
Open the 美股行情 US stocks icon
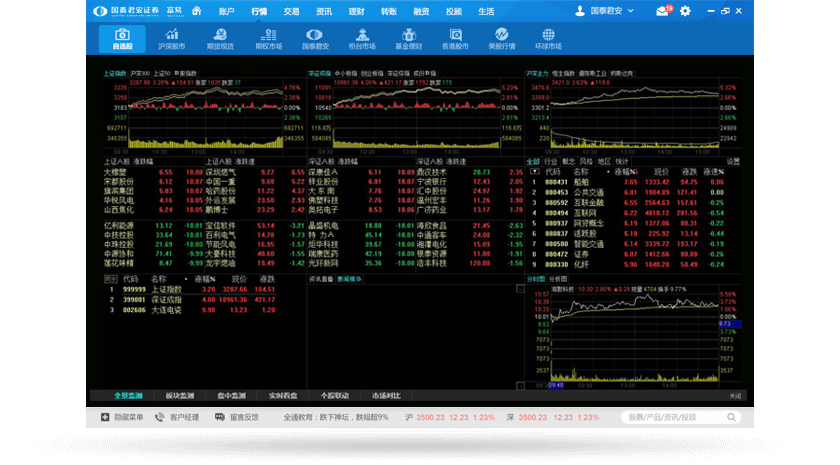point(502,39)
